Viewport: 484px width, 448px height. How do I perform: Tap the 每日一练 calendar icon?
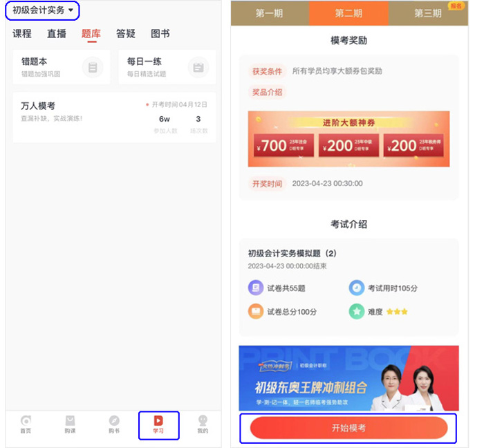pos(198,67)
